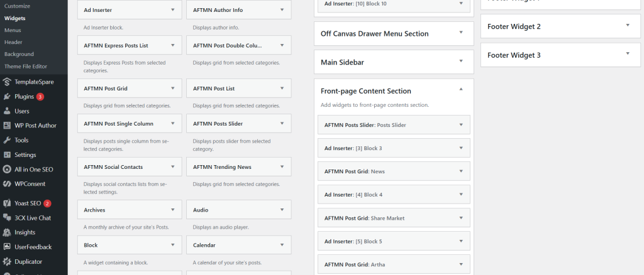
Task: Open the Menus submenu item
Action: coord(13,30)
